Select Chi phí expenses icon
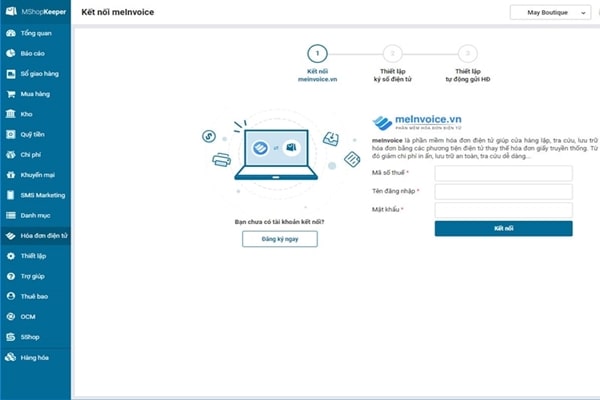The width and height of the screenshot is (600, 400). (11, 155)
